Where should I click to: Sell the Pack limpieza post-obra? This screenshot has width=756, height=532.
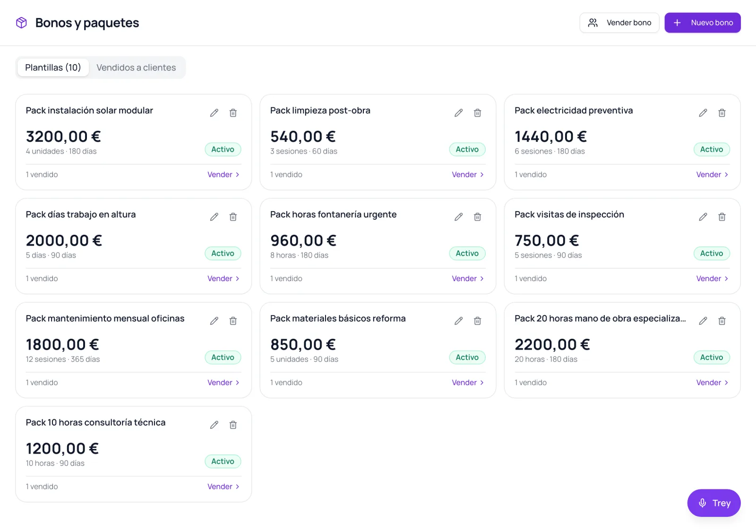pyautogui.click(x=468, y=174)
